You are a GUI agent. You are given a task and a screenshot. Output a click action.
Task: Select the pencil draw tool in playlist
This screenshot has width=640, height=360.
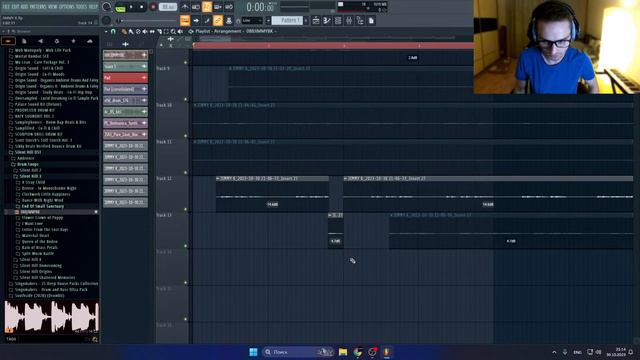[124, 31]
